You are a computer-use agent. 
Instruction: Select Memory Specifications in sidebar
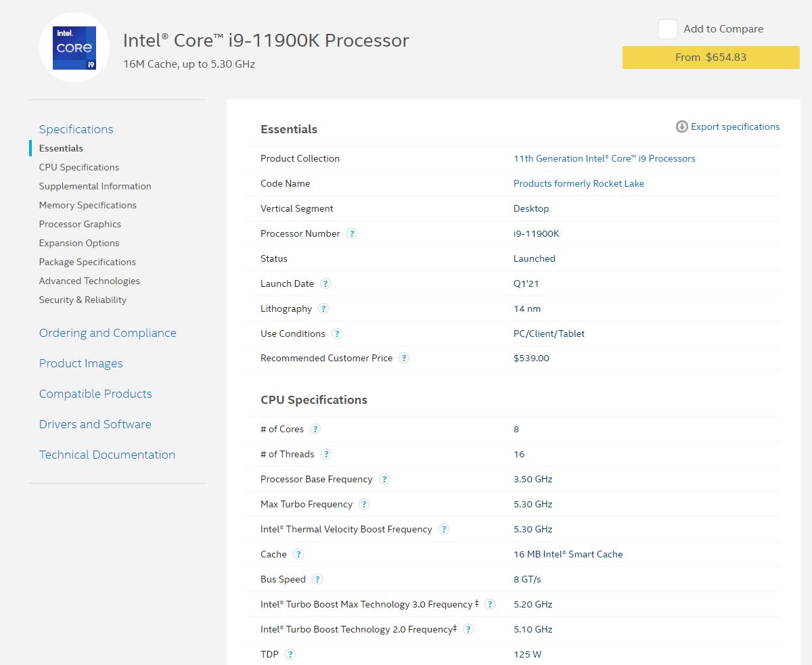click(x=87, y=205)
